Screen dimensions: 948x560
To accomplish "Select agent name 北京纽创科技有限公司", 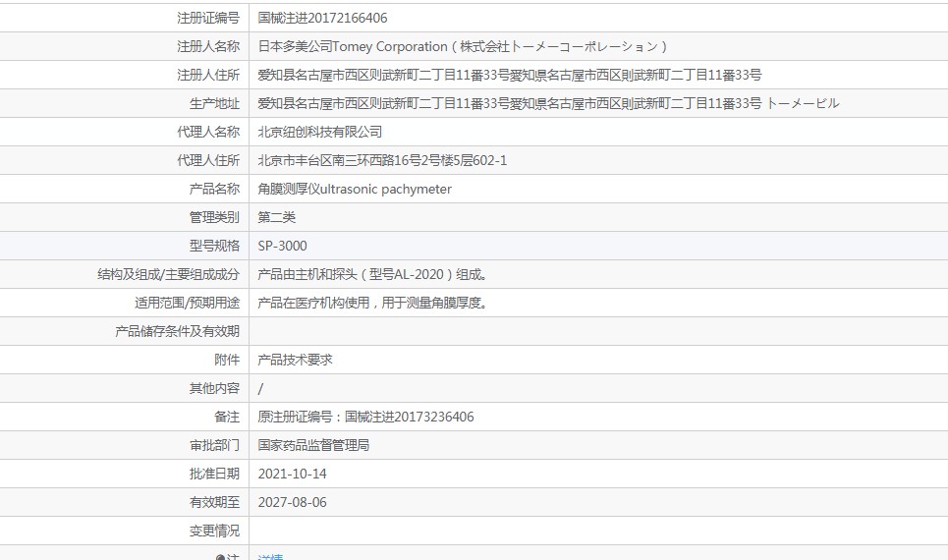I will click(x=320, y=132).
